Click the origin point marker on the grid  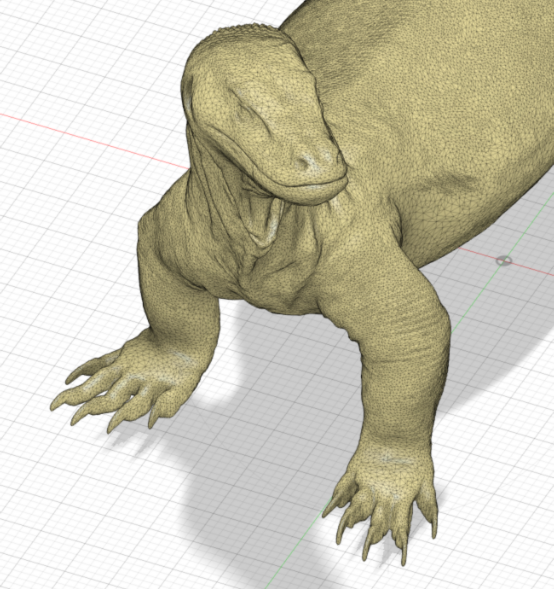point(504,261)
